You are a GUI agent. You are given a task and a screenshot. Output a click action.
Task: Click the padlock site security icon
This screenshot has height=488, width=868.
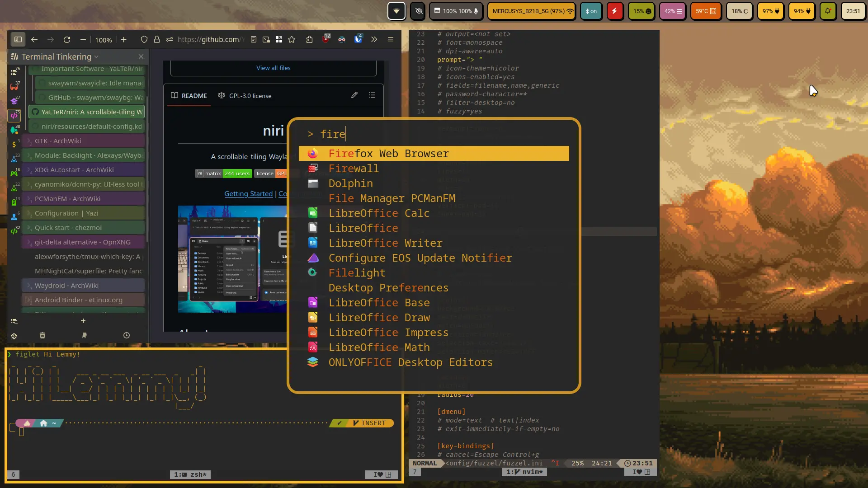pos(157,40)
